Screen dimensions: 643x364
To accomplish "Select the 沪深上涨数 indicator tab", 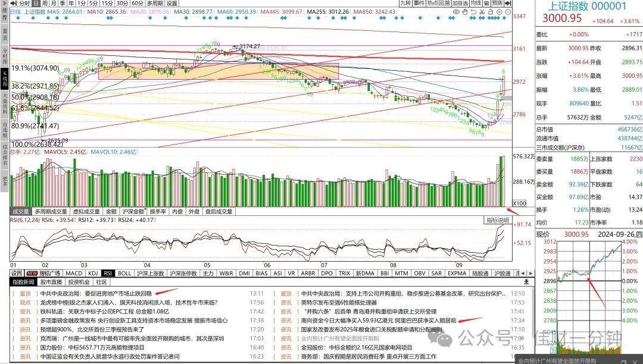I will [151, 273].
